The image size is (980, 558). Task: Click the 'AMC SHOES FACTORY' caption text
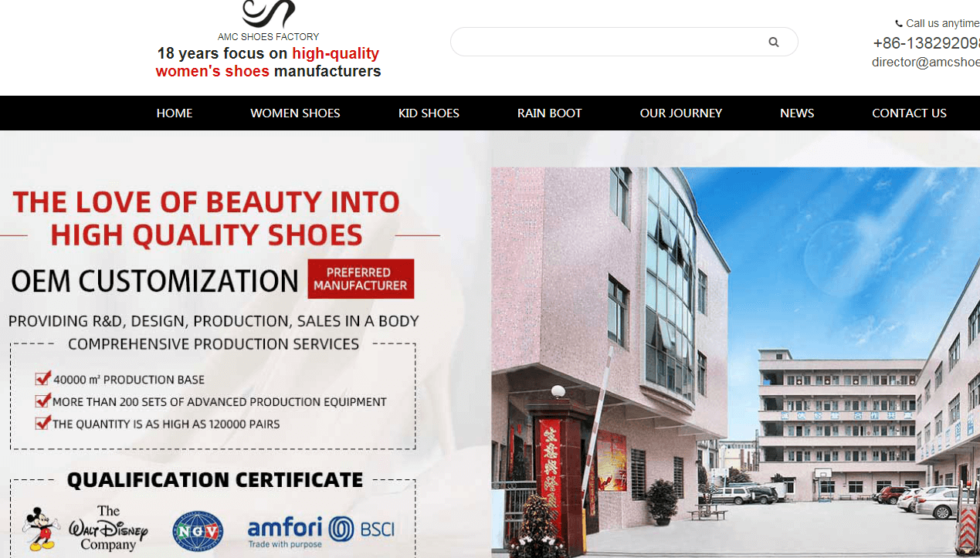tap(268, 36)
